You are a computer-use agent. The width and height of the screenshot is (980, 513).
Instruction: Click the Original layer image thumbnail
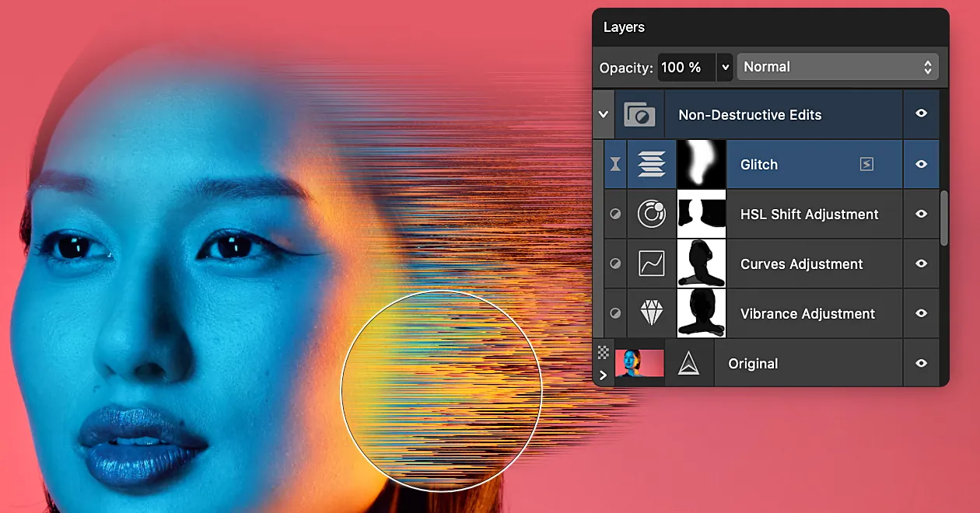(x=639, y=363)
